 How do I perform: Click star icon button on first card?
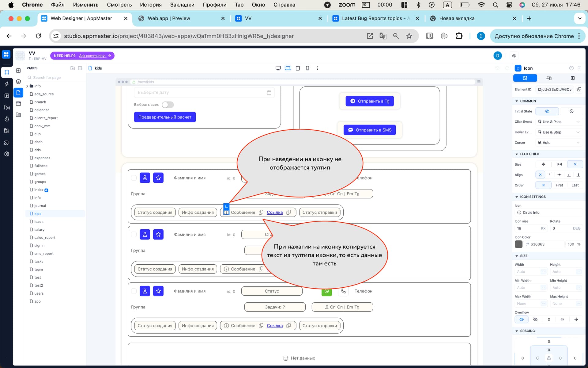pos(158,178)
